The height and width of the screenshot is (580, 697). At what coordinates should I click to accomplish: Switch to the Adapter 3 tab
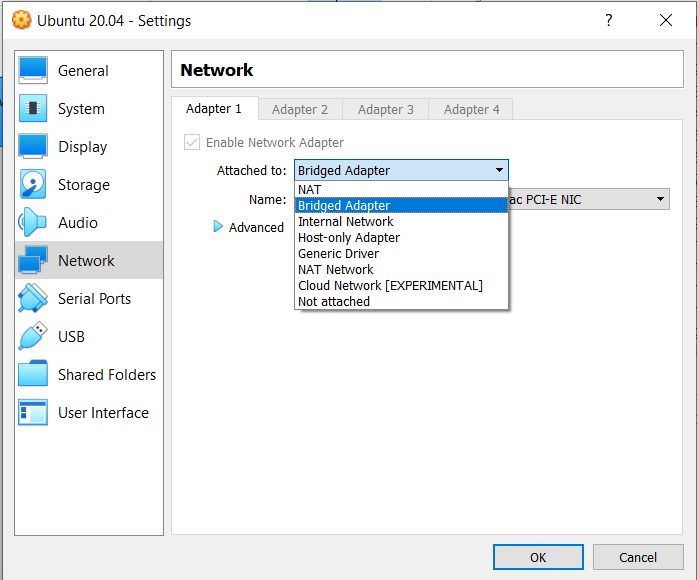386,109
